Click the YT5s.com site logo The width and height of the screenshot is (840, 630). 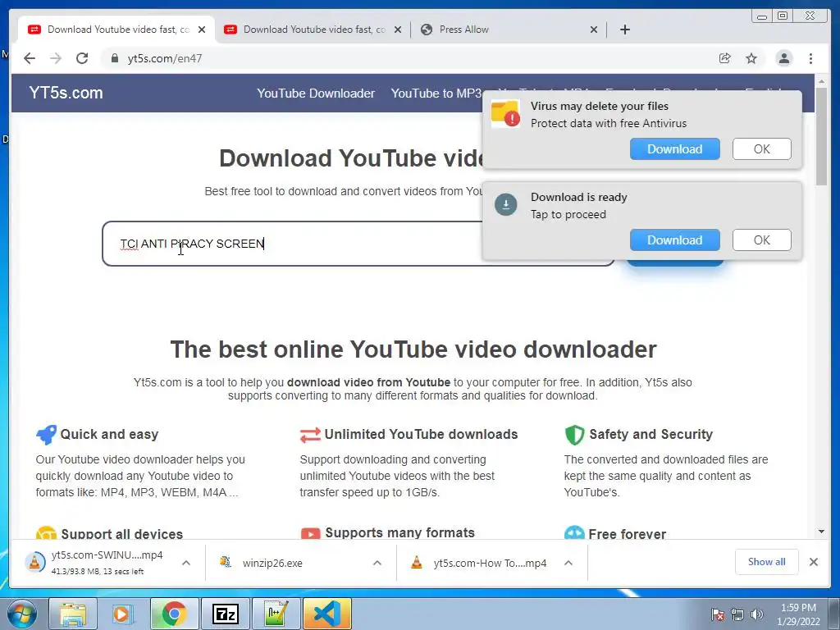pyautogui.click(x=66, y=93)
